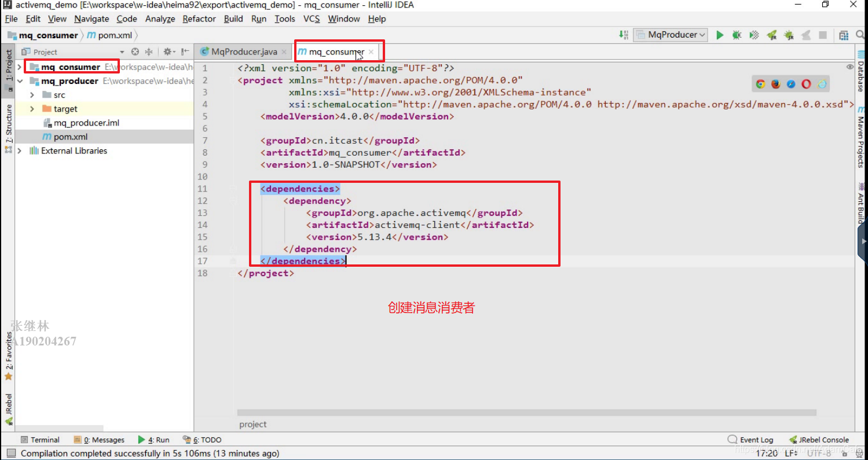Screen dimensions: 868x460
Task: Toggle the JRebel side panel
Action: pos(8,411)
